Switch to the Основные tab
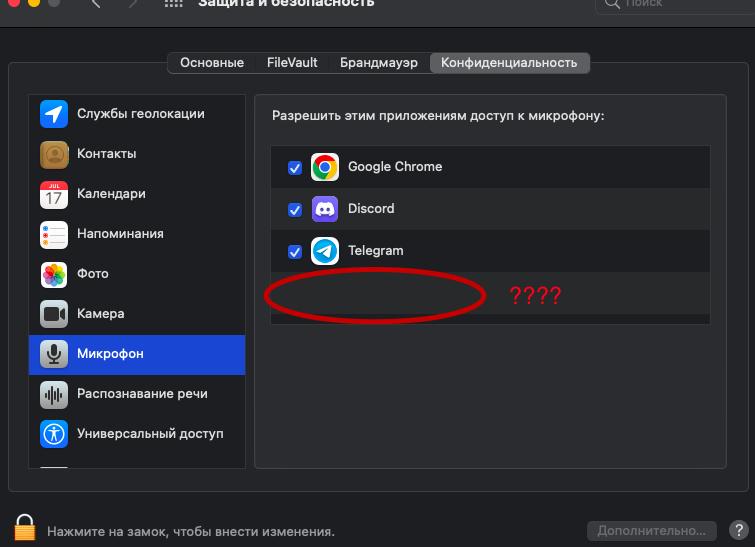The height and width of the screenshot is (547, 755). (x=212, y=62)
